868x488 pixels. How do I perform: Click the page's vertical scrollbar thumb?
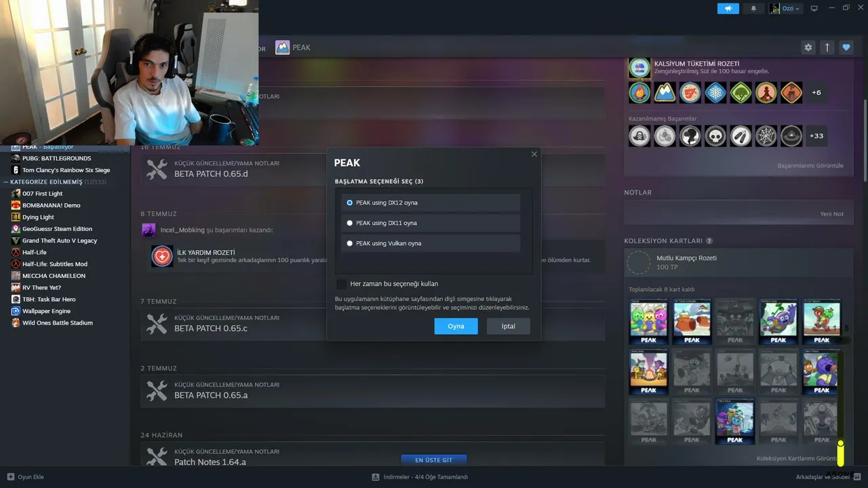[865, 140]
